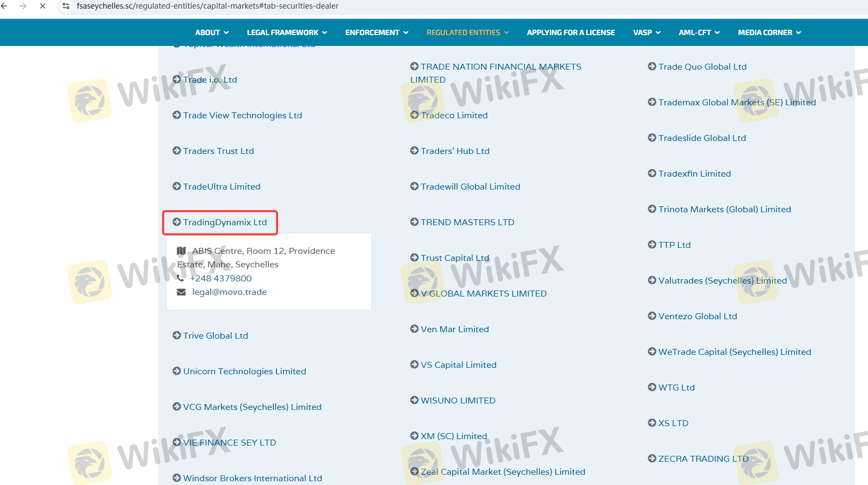Expand the ENFORCEMENT chevron
Image resolution: width=868 pixels, height=485 pixels.
point(406,33)
